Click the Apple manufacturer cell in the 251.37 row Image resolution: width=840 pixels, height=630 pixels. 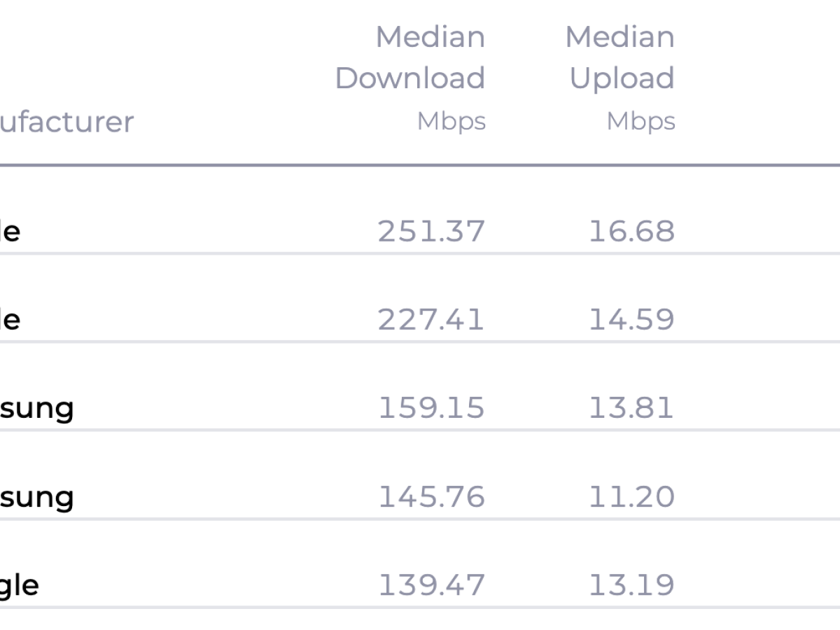[x=10, y=231]
